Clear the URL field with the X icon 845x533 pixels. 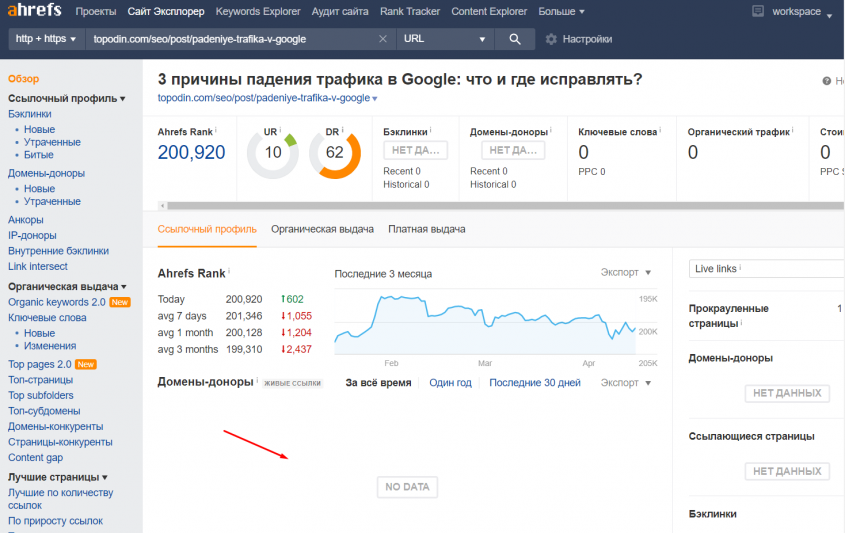coord(382,39)
